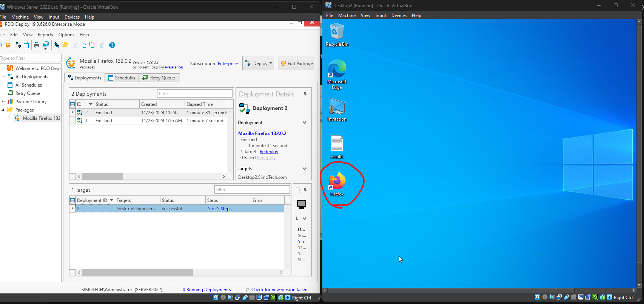Click column chooser icon in Target grid
The width and height of the screenshot is (644, 304).
[72, 200]
